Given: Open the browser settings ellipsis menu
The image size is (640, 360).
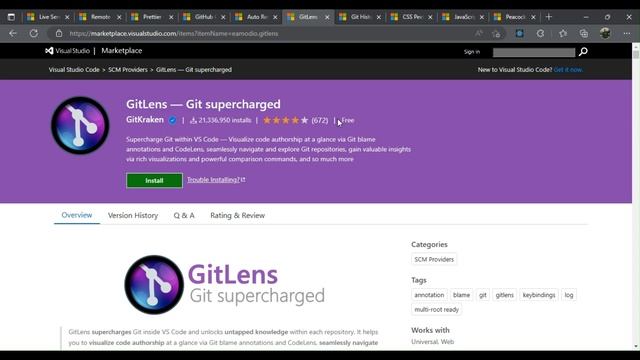Looking at the screenshot, I should [x=627, y=33].
